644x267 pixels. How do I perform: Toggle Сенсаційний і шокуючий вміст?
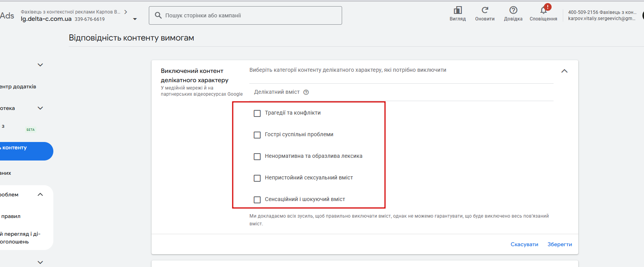tap(257, 200)
